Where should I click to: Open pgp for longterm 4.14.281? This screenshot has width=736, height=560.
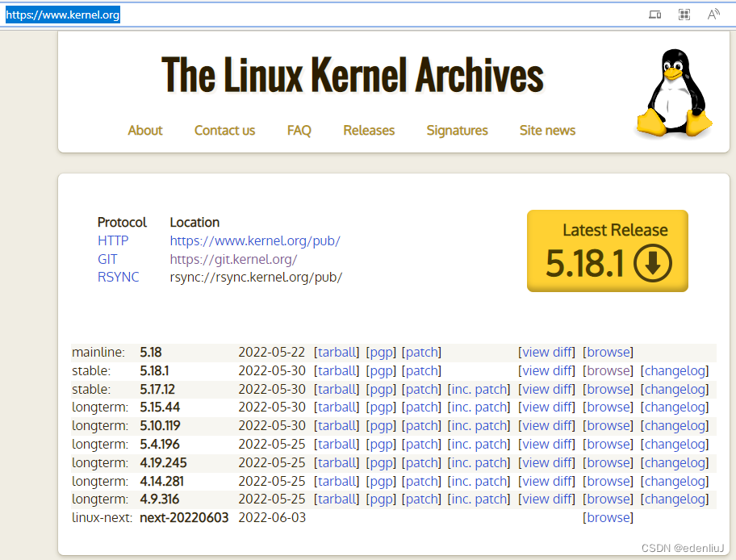tap(381, 481)
